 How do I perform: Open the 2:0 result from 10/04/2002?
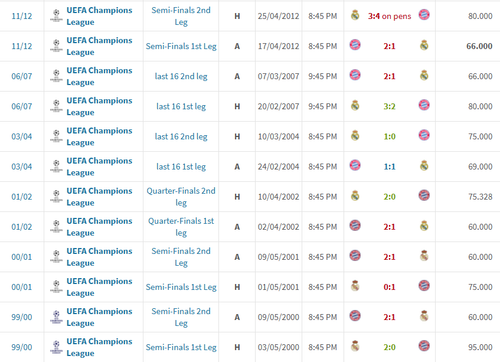point(389,197)
